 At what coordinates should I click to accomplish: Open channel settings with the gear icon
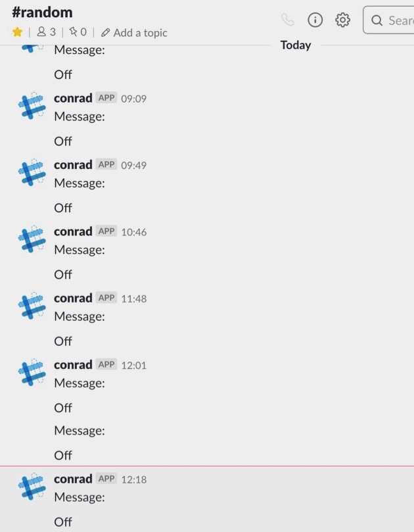342,20
